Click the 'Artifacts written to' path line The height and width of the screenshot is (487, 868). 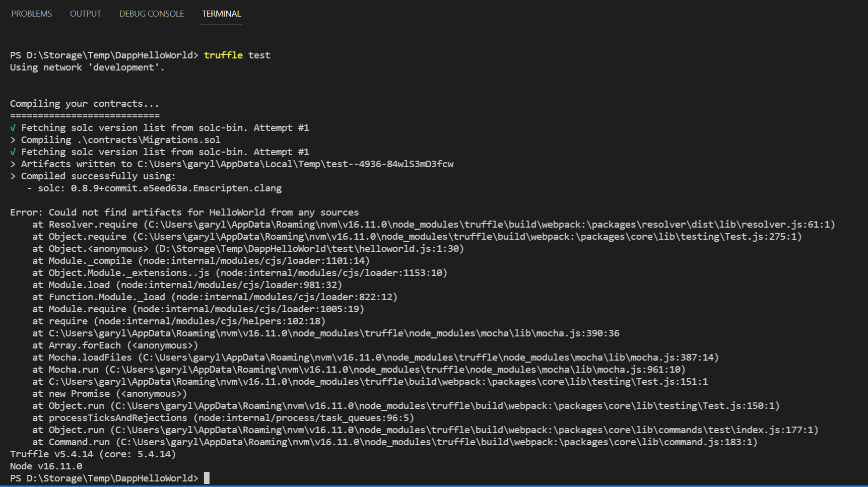[232, 164]
